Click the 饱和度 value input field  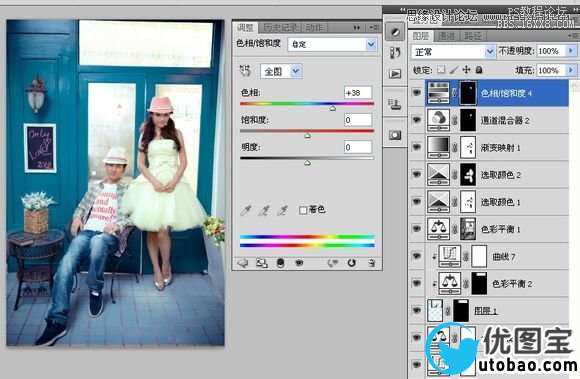coord(358,120)
